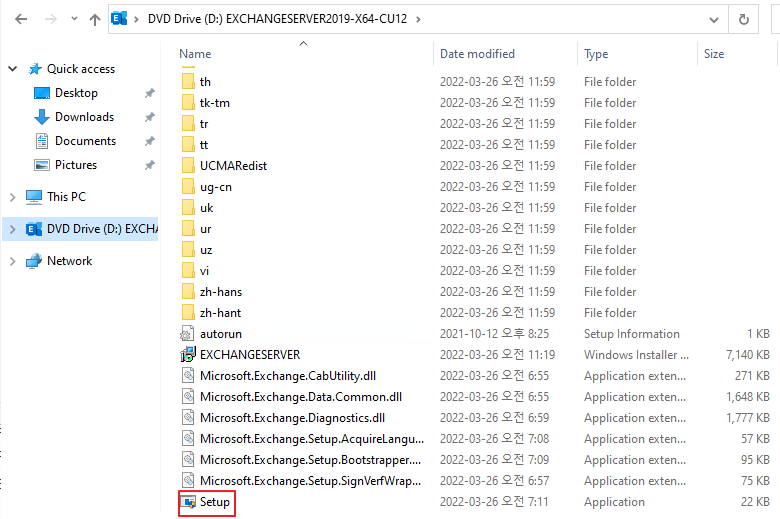Collapse the Quick access tree node
Screen dimensions: 780x519
(13, 69)
